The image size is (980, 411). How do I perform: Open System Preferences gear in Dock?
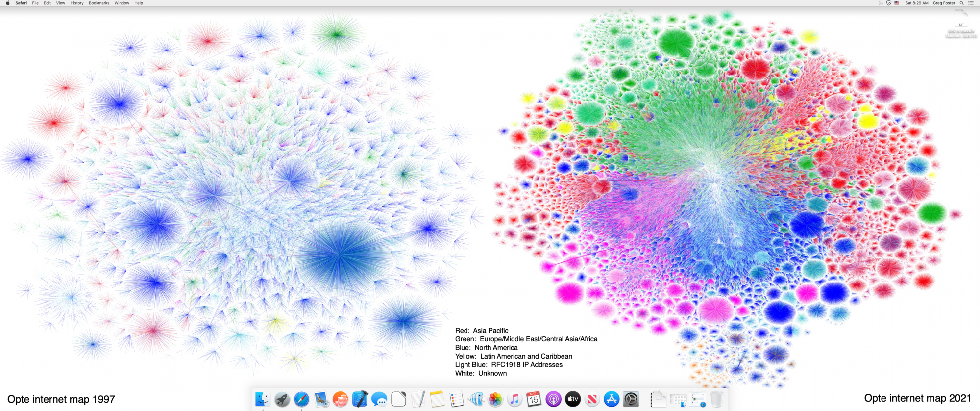[x=631, y=399]
